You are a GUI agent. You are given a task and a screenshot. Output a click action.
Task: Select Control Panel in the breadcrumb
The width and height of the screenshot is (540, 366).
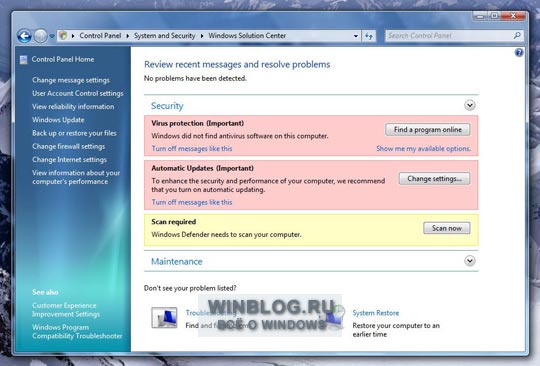pyautogui.click(x=100, y=35)
